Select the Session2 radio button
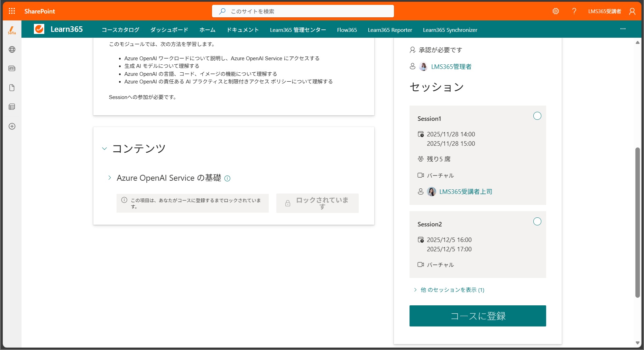644x350 pixels. pos(537,222)
